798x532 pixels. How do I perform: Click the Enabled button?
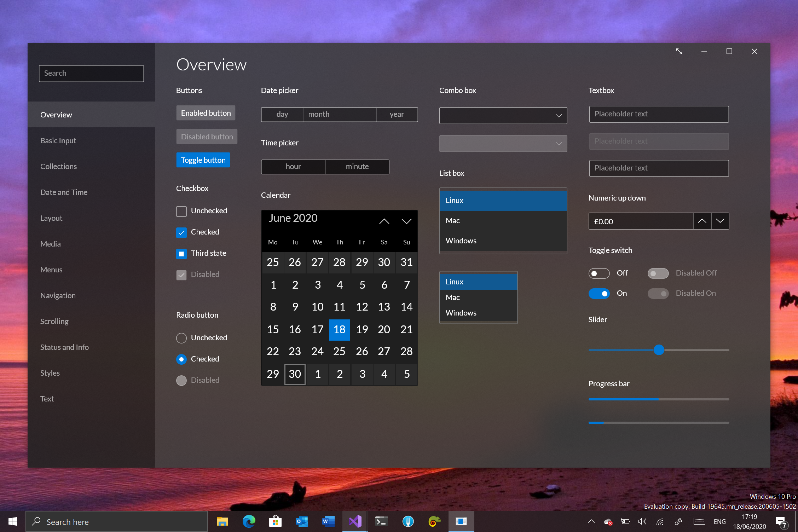[x=207, y=113]
